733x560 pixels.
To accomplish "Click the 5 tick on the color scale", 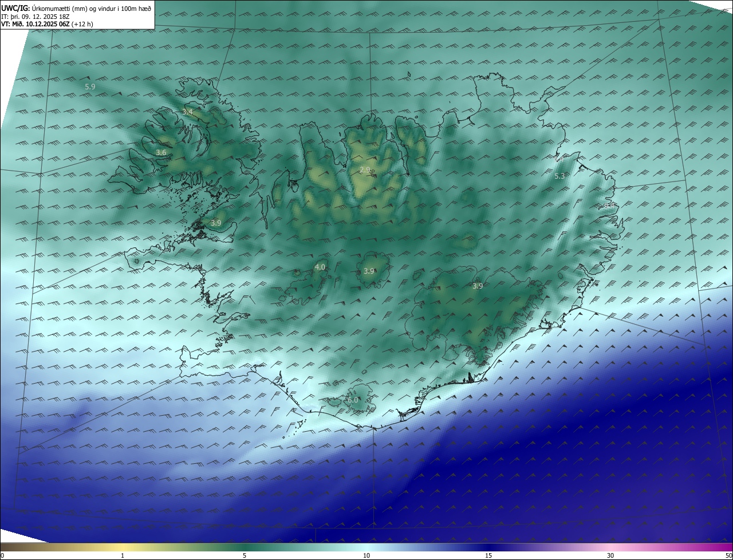I will coord(245,555).
